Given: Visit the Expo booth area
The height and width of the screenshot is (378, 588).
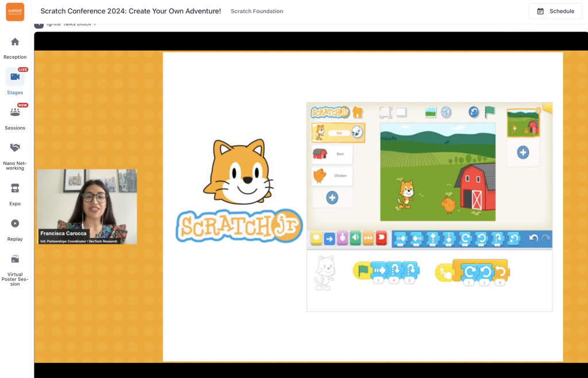Looking at the screenshot, I should (15, 192).
